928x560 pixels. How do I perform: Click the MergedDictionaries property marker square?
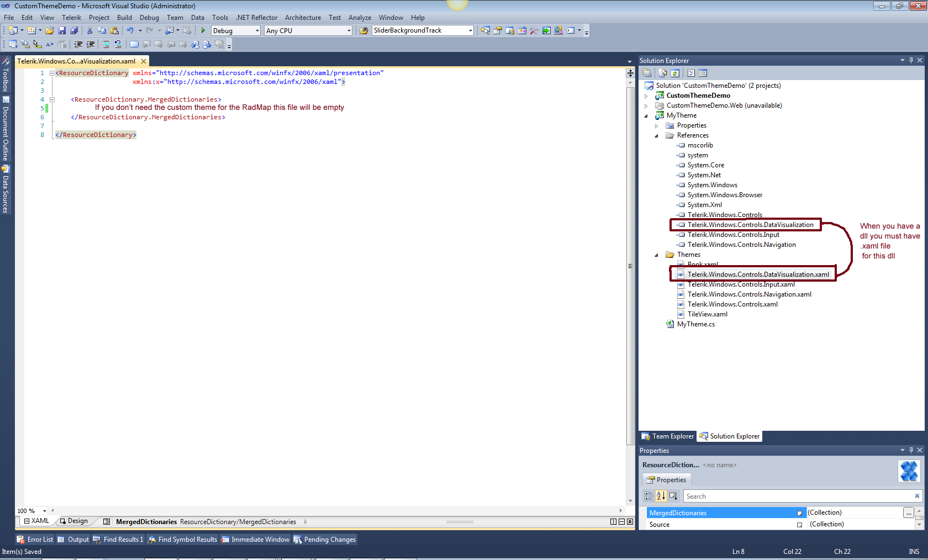tap(799, 514)
